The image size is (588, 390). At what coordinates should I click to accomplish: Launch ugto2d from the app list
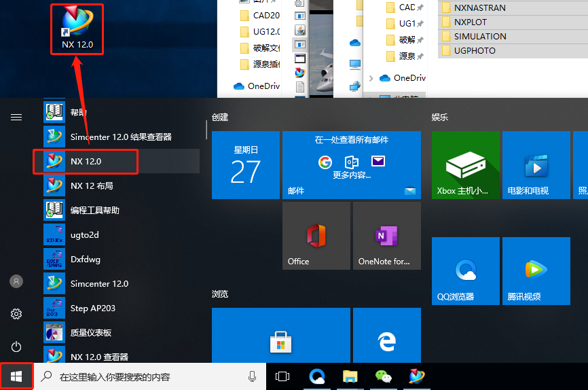pos(116,235)
